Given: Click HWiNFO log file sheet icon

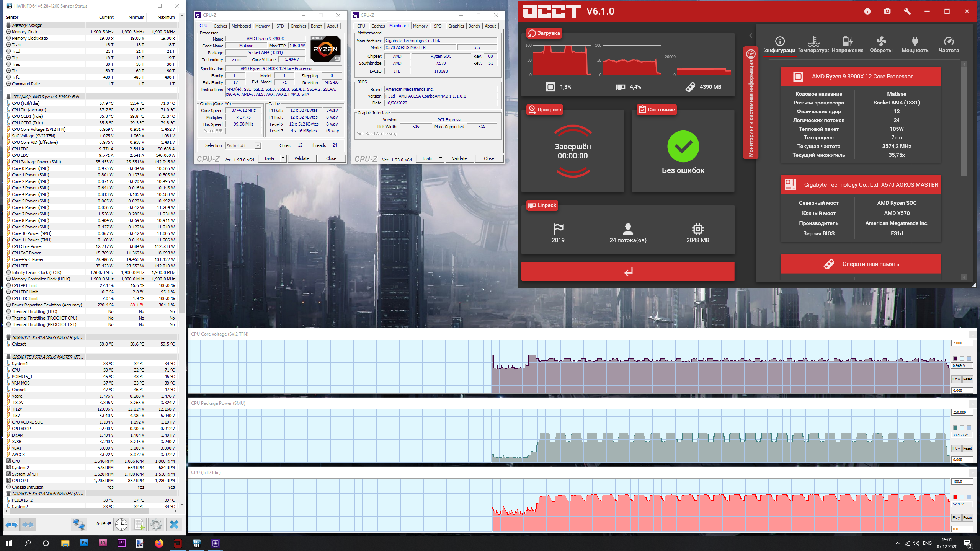Looking at the screenshot, I should coord(138,524).
